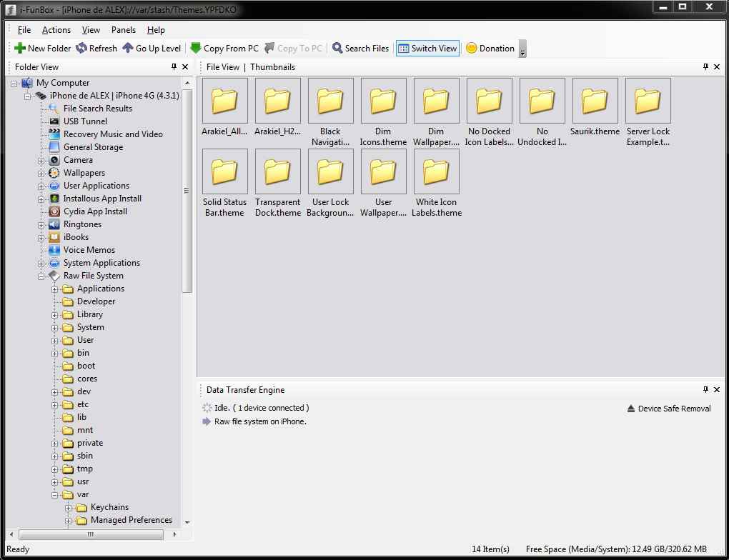Select the Voice Memos icon

click(54, 250)
